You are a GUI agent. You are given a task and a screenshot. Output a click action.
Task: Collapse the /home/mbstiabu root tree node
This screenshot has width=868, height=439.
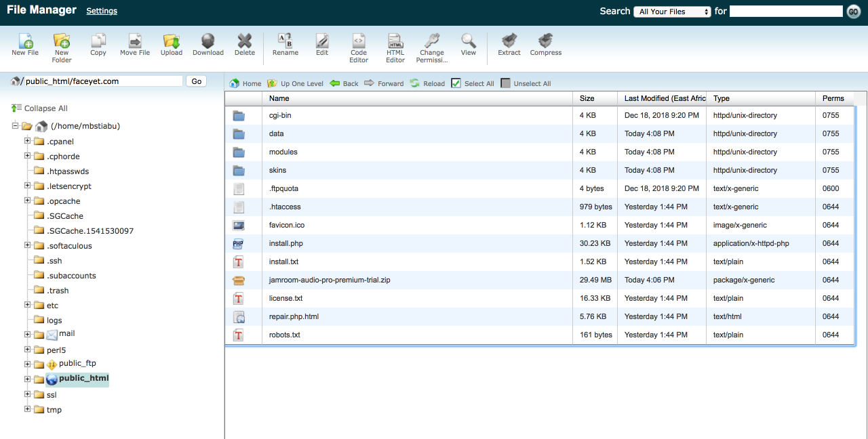(x=16, y=126)
